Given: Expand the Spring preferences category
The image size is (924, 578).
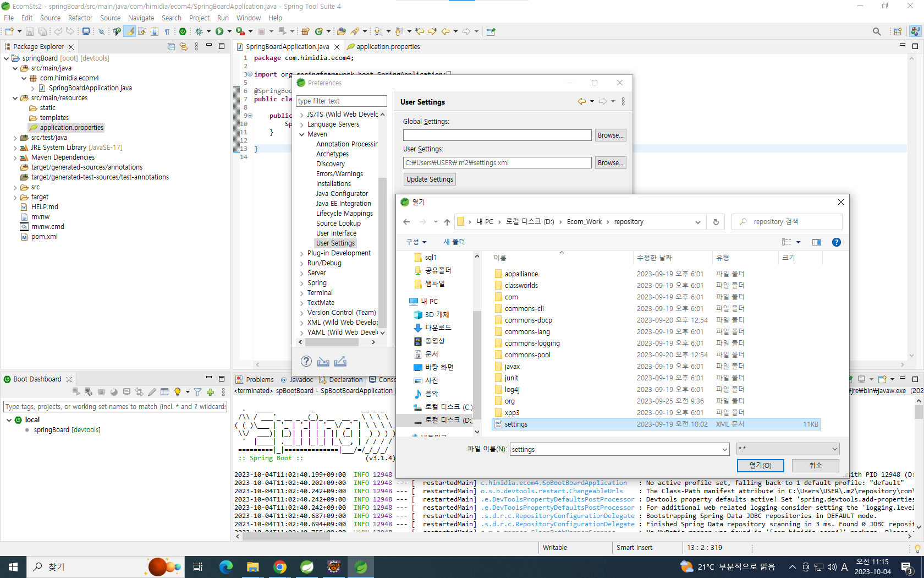Looking at the screenshot, I should [302, 283].
